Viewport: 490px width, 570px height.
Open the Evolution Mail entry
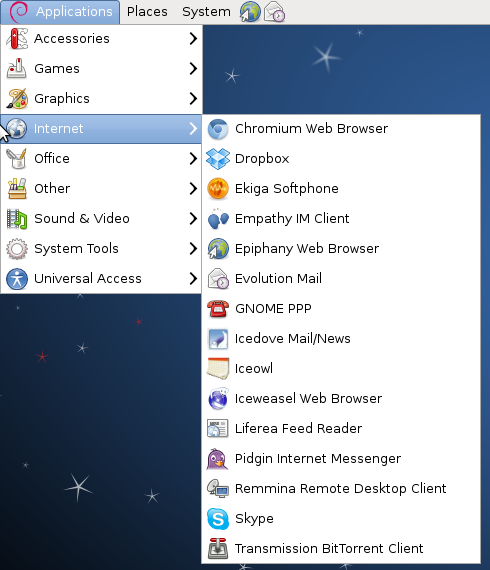point(341,278)
